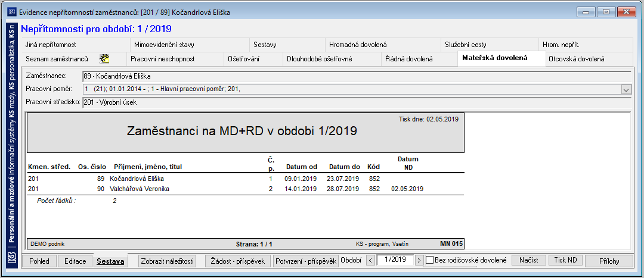This screenshot has height=278, width=644.
Task: Click the Datum od column header
Action: (x=302, y=167)
